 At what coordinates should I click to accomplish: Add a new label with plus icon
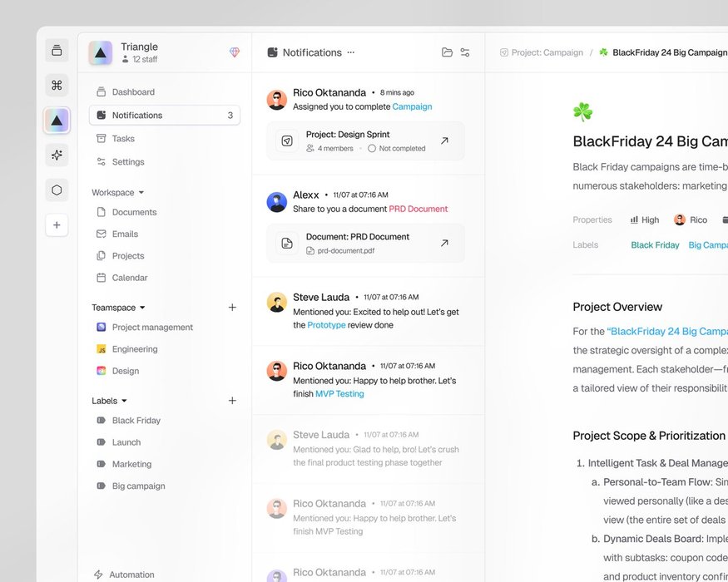point(232,401)
